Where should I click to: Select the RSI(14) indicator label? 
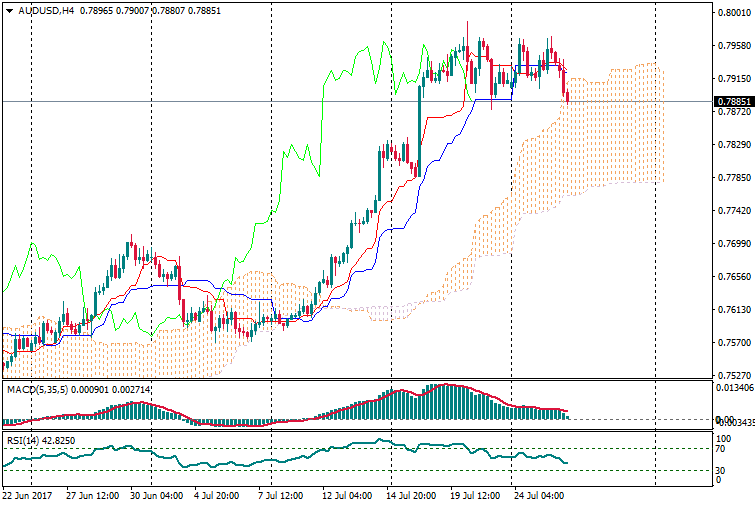22,438
